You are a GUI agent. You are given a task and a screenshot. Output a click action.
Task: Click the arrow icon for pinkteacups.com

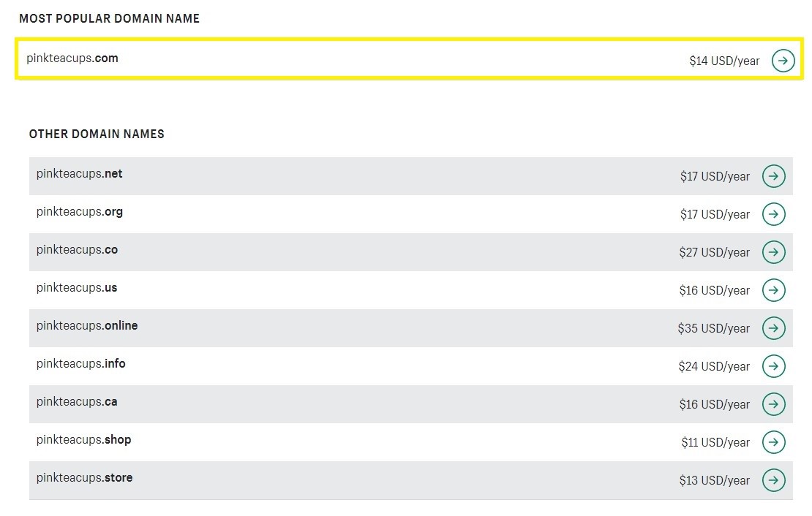point(783,61)
